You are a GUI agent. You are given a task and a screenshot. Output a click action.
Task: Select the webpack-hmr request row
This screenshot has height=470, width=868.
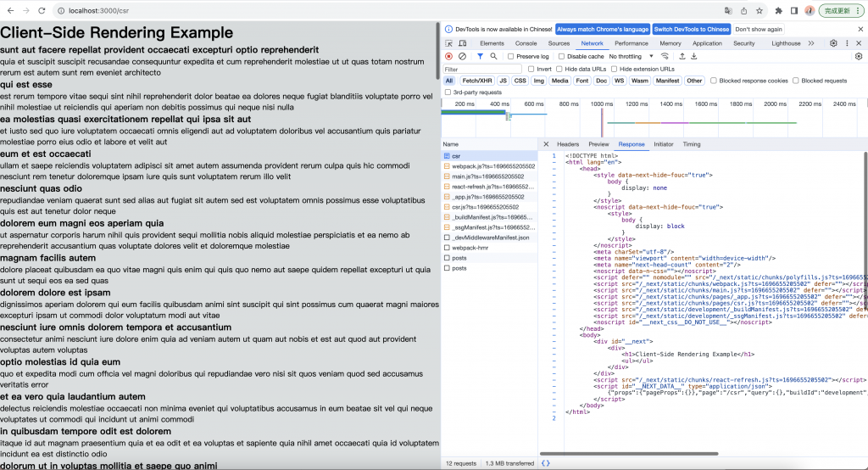click(x=489, y=248)
